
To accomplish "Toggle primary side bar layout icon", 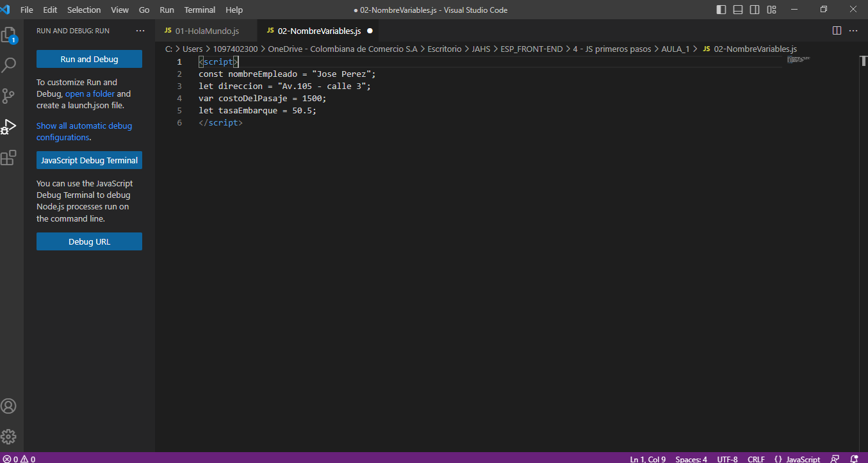I will (721, 10).
